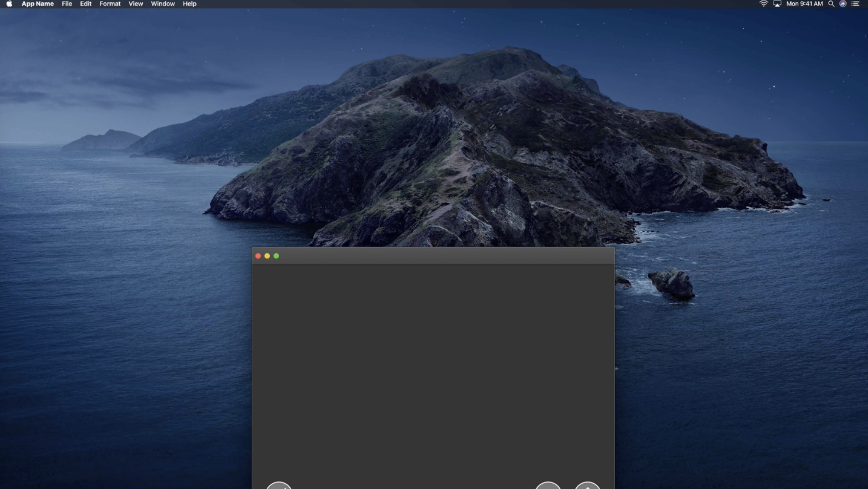The width and height of the screenshot is (868, 489).
Task: Open the Edit menu
Action: click(86, 4)
